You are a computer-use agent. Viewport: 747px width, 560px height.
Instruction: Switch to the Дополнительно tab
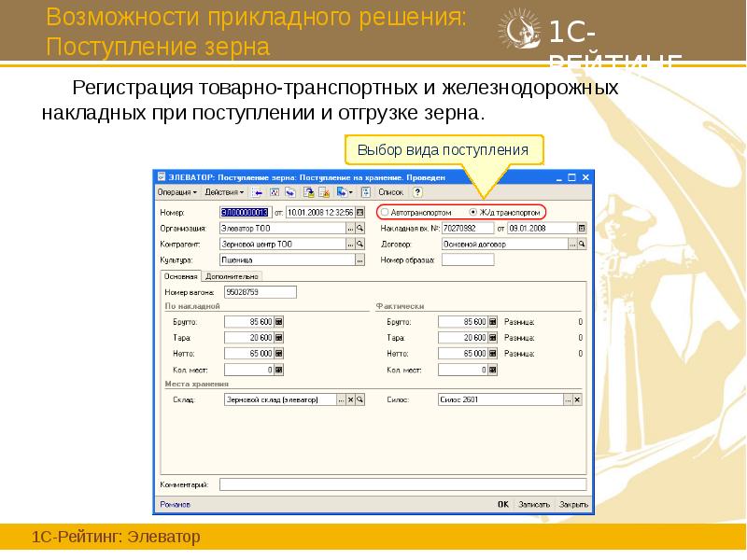233,277
